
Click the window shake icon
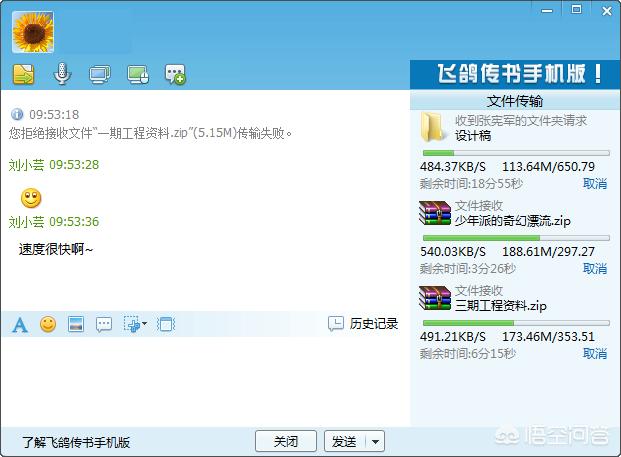pyautogui.click(x=166, y=324)
